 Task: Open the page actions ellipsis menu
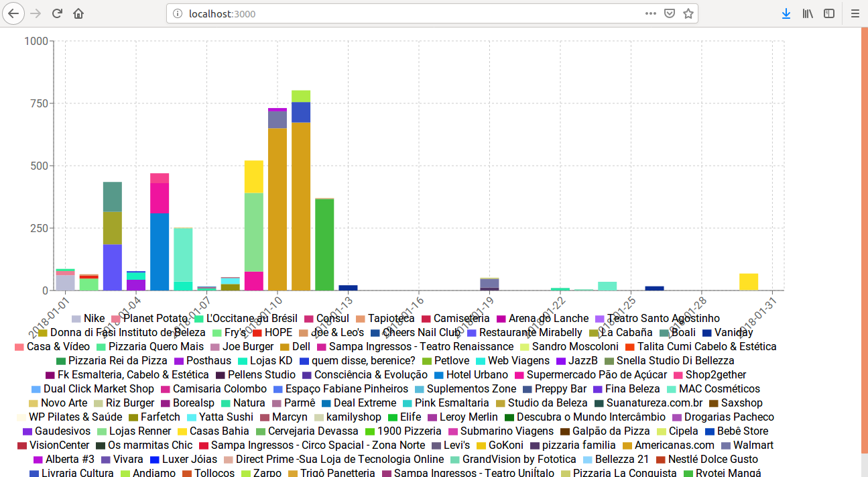(x=650, y=13)
